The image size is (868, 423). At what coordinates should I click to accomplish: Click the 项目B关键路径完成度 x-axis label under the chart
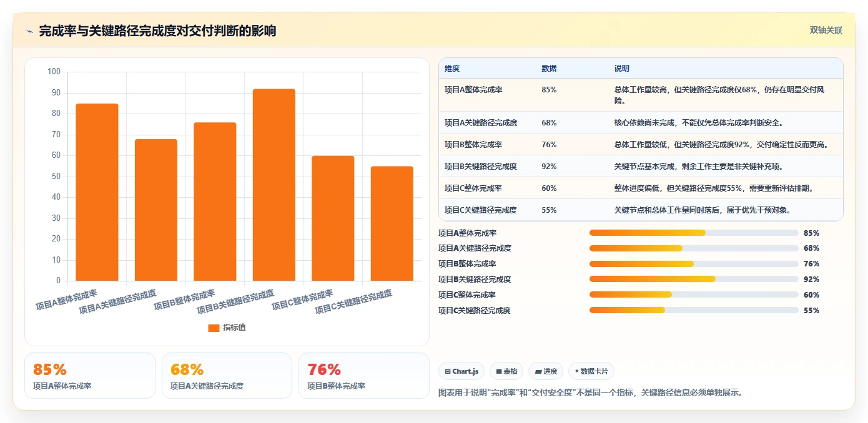tap(235, 302)
